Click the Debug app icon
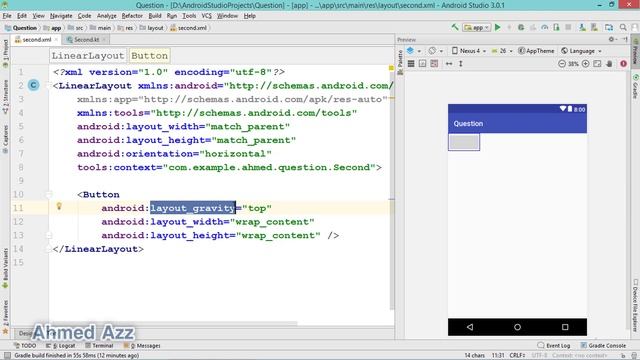Viewport: 640px width, 360px height. coord(521,27)
